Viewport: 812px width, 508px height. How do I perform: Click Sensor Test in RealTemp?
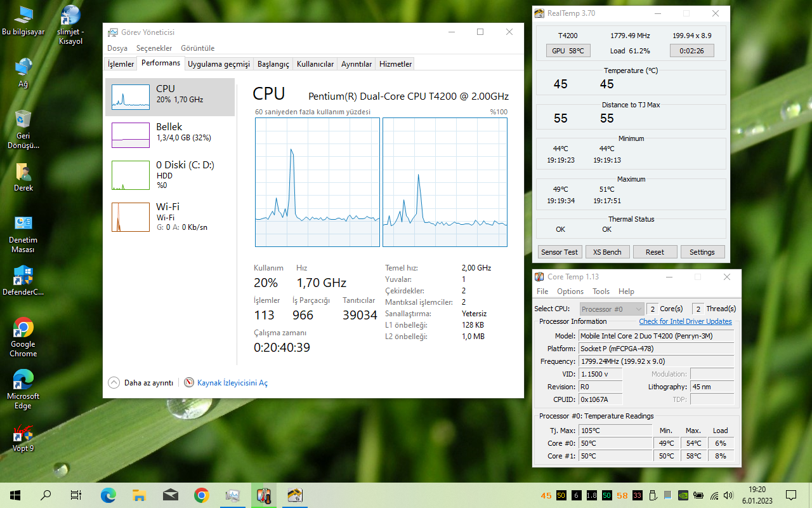[x=560, y=252]
